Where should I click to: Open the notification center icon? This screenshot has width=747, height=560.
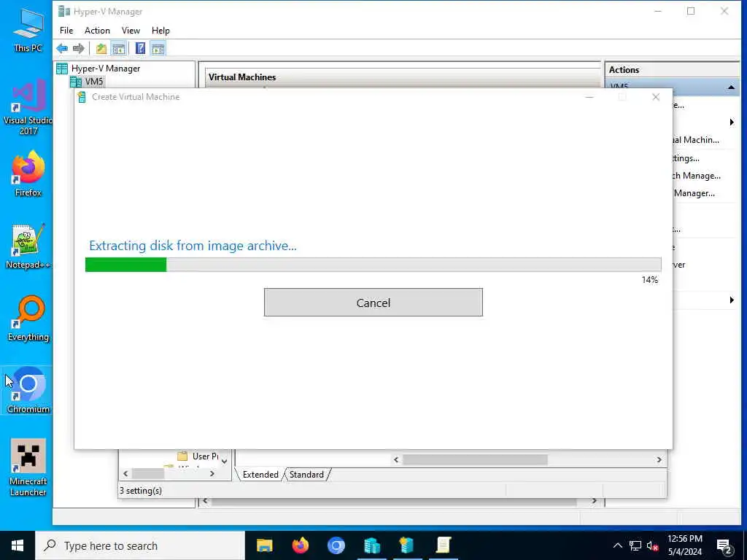pyautogui.click(x=724, y=546)
